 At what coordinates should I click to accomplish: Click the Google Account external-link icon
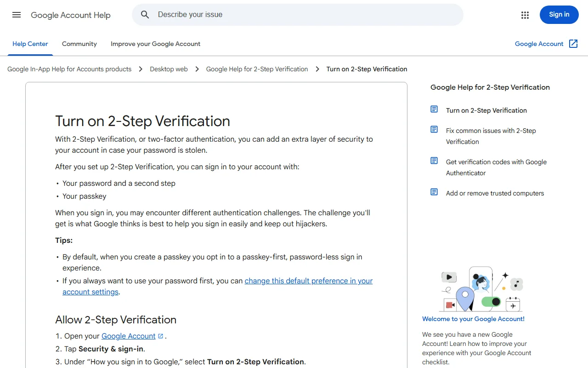click(x=573, y=44)
